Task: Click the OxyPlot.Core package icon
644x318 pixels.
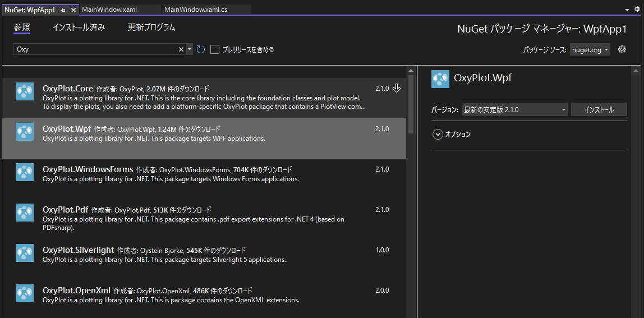Action: (25, 91)
